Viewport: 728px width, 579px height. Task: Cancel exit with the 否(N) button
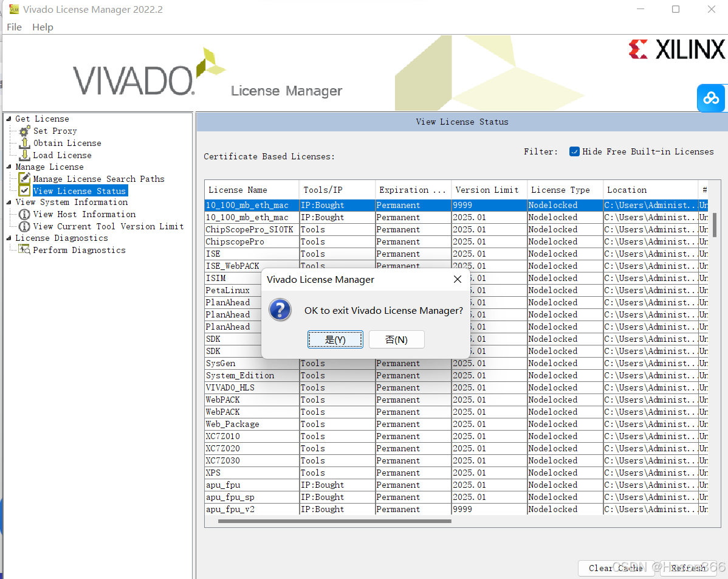(396, 340)
